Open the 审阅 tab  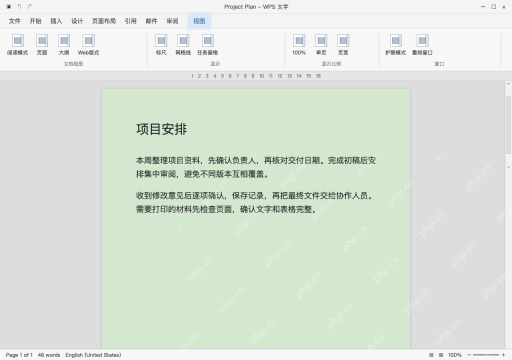[x=172, y=21]
